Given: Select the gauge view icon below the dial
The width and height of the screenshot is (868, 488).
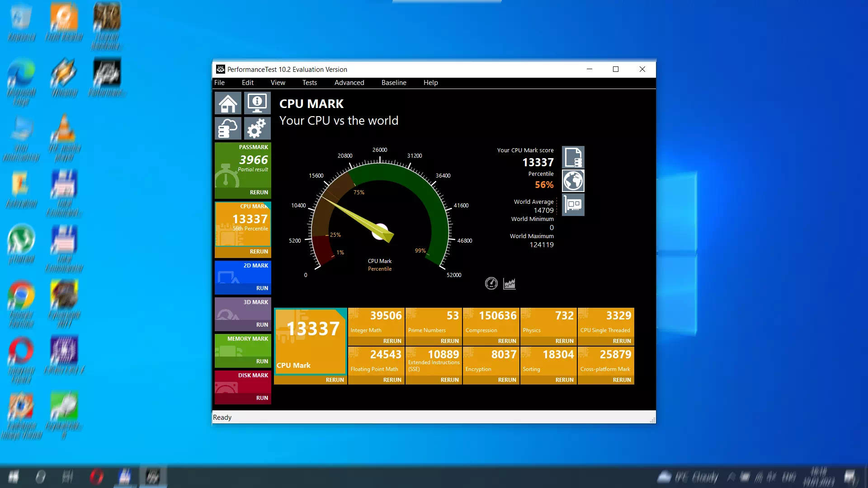Looking at the screenshot, I should click(x=491, y=283).
